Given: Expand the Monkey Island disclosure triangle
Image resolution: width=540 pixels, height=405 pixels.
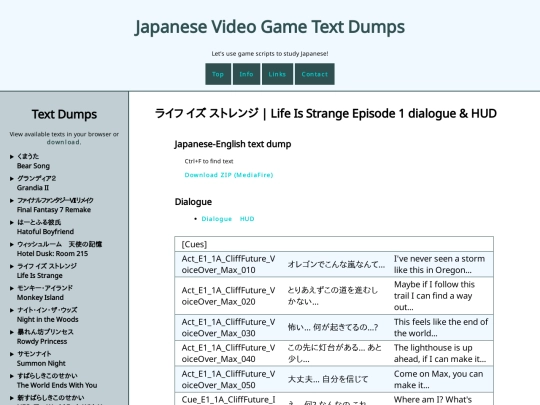Looking at the screenshot, I should coord(12,288).
